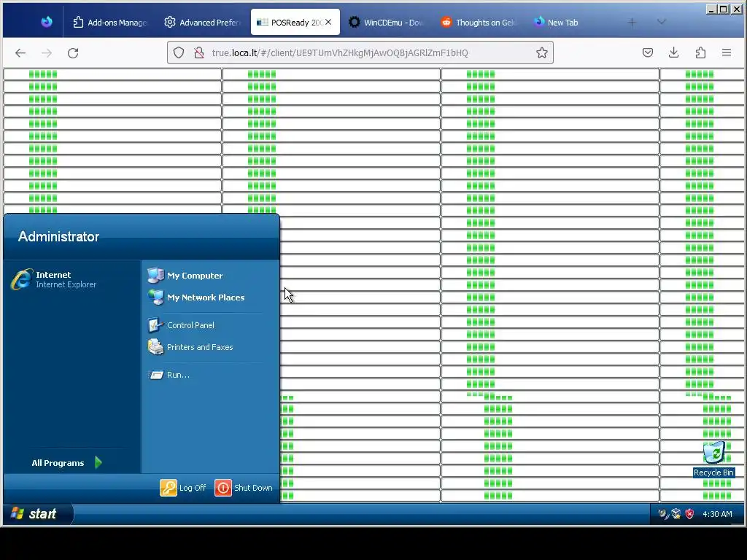Viewport: 747px width, 560px height.
Task: Click the red Shut Down power icon
Action: (x=223, y=488)
